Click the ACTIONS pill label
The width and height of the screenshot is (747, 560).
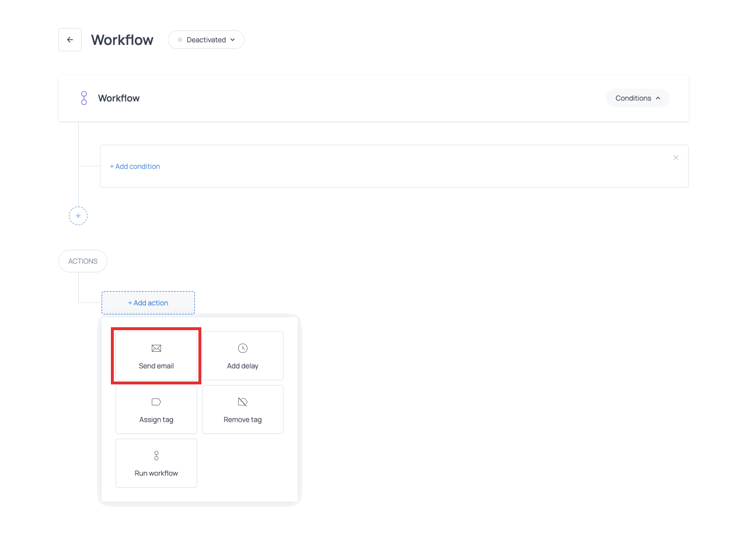coord(82,261)
